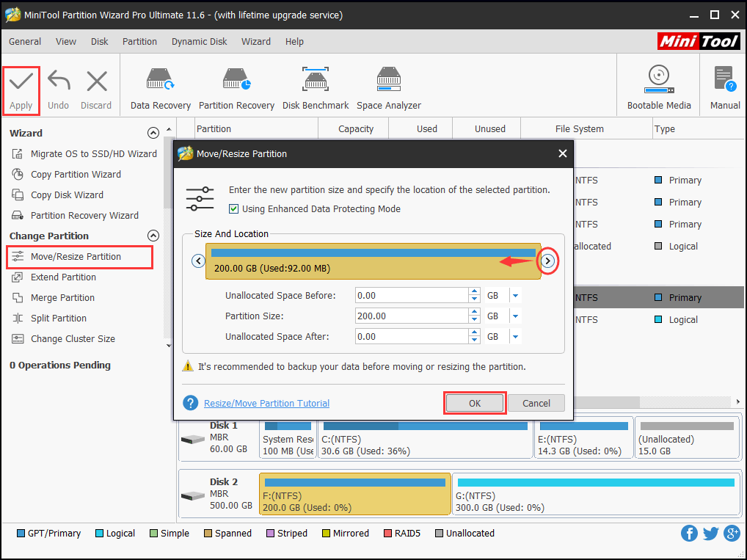This screenshot has height=560, width=747.
Task: Start Copy Disk Wizard
Action: click(x=57, y=194)
